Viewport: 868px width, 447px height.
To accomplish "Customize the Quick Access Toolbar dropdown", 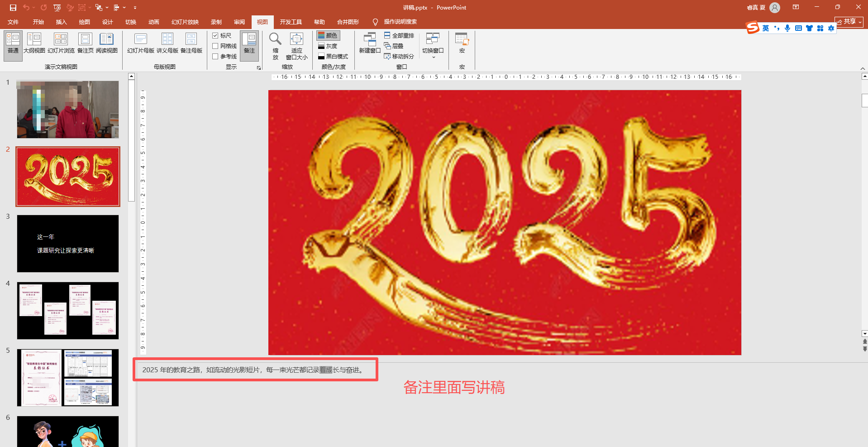I will (135, 8).
